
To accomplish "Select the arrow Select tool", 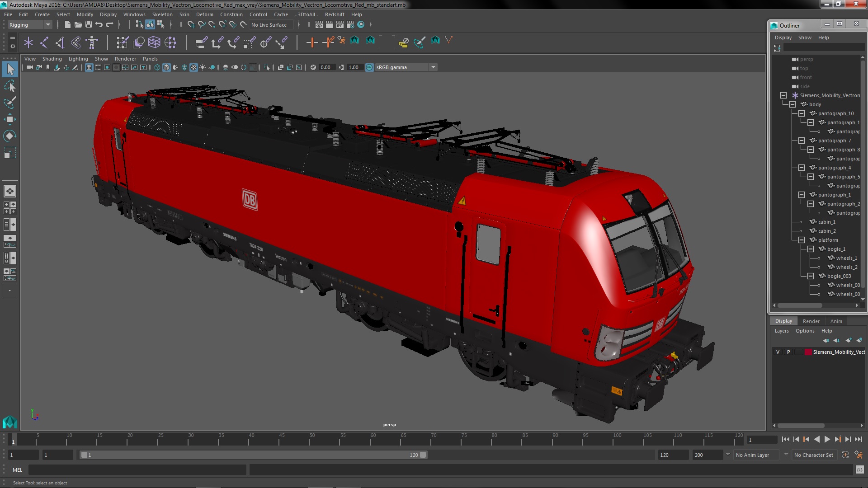I will pyautogui.click(x=10, y=69).
